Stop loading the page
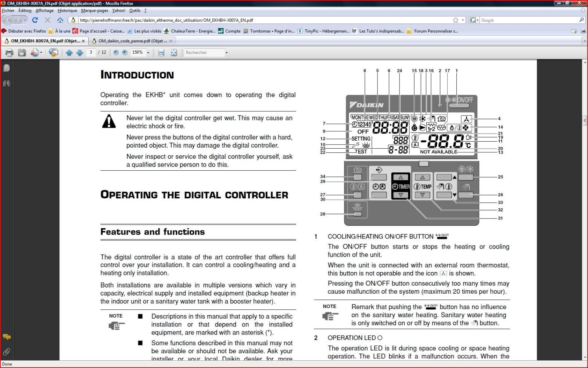This screenshot has width=588, height=368. 47,20
